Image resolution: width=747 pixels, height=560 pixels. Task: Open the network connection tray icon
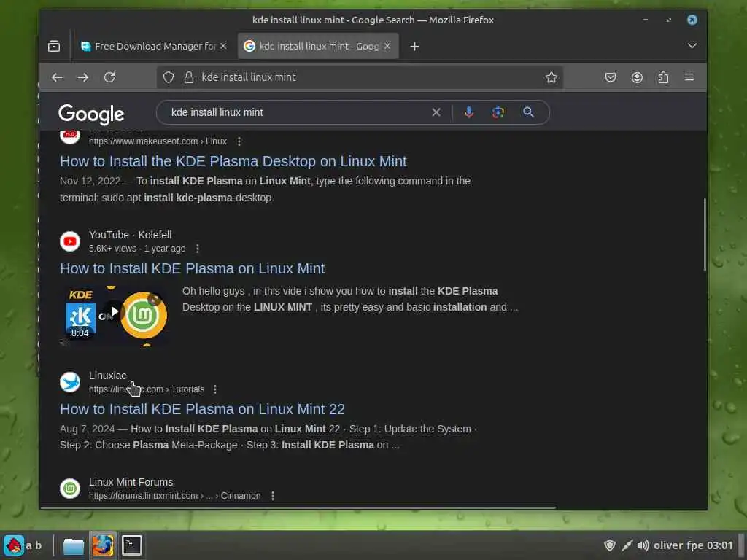coord(627,545)
